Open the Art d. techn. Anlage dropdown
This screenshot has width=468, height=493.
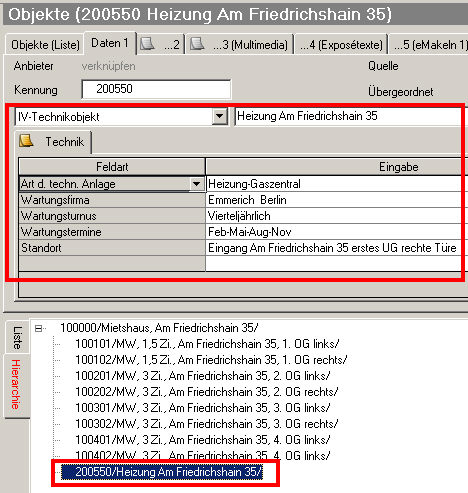pos(197,184)
